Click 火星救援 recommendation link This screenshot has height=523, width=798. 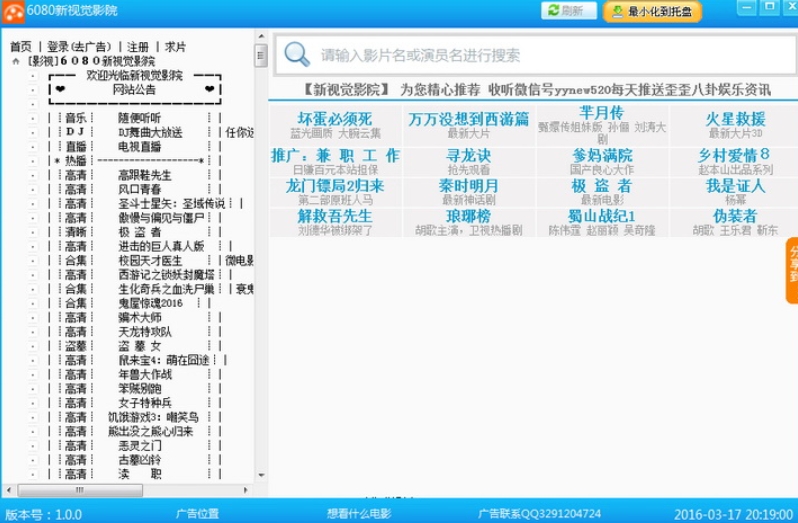[735, 119]
